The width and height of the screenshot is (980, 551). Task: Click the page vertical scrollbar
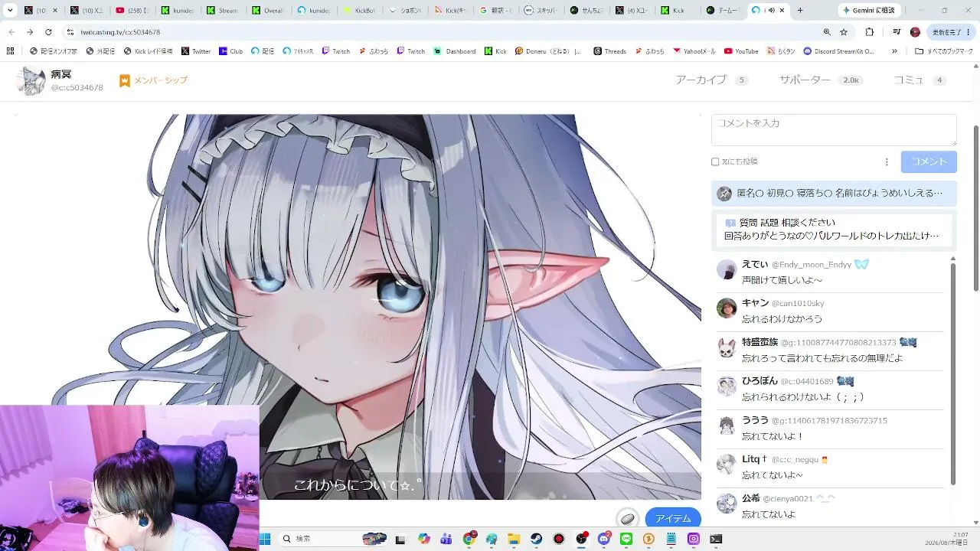[x=975, y=207]
